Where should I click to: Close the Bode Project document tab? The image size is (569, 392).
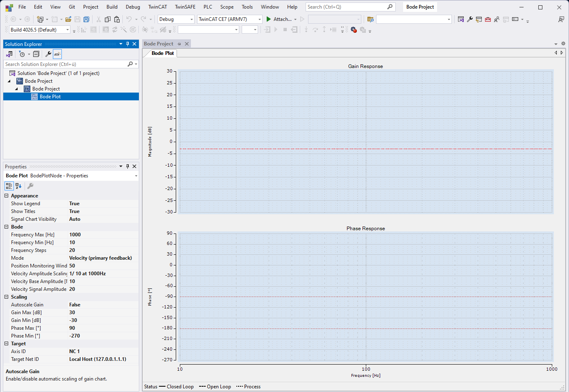pyautogui.click(x=187, y=44)
